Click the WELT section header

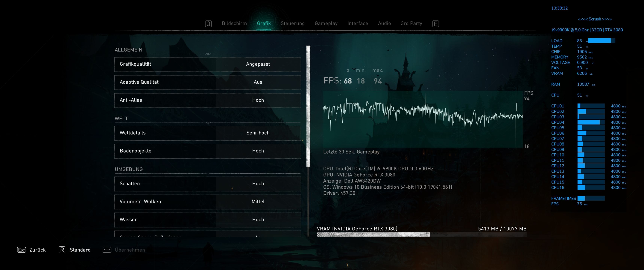coord(121,118)
